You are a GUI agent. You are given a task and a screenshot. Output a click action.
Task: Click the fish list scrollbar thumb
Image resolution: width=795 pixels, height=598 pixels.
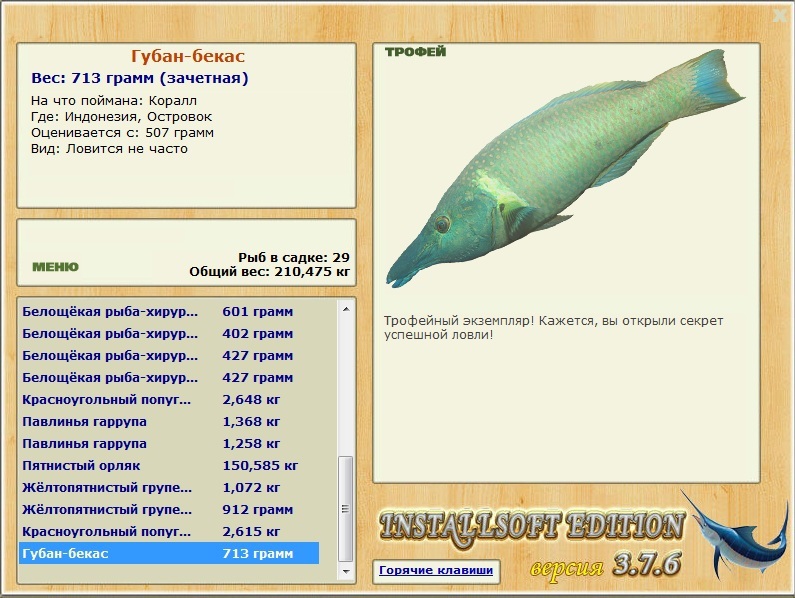point(345,509)
